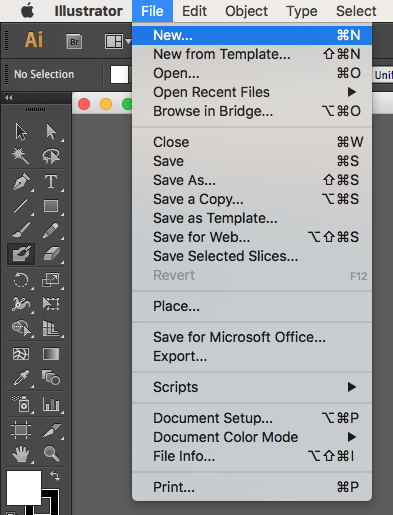Select the Symbol Sprayer tool
Image resolution: width=393 pixels, height=515 pixels.
click(21, 404)
